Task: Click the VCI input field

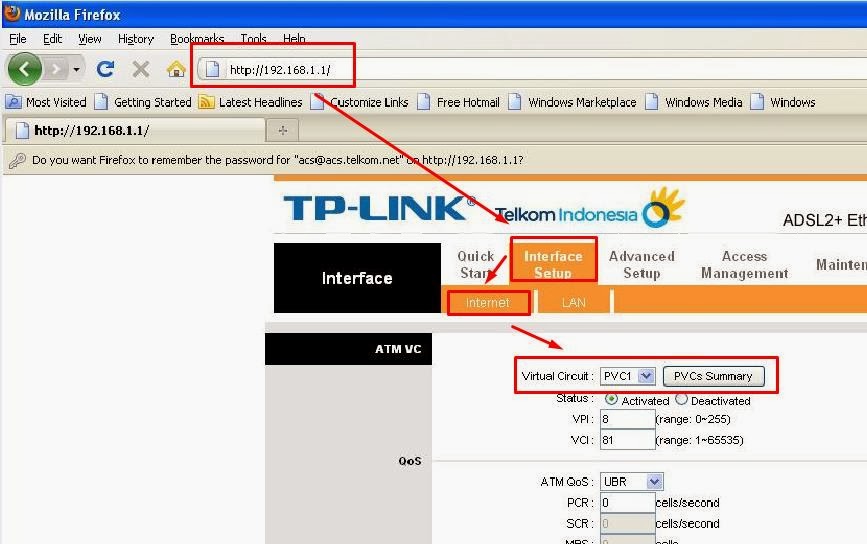Action: click(x=627, y=440)
